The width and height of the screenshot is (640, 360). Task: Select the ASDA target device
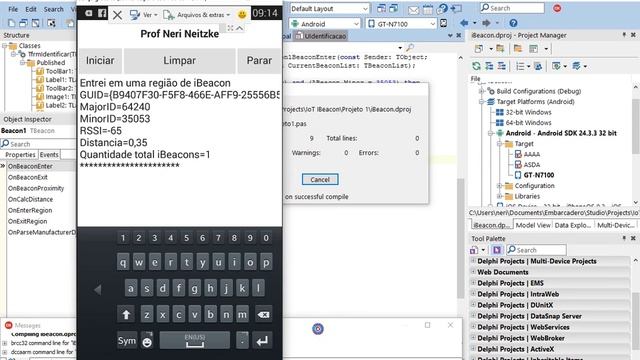527,165
